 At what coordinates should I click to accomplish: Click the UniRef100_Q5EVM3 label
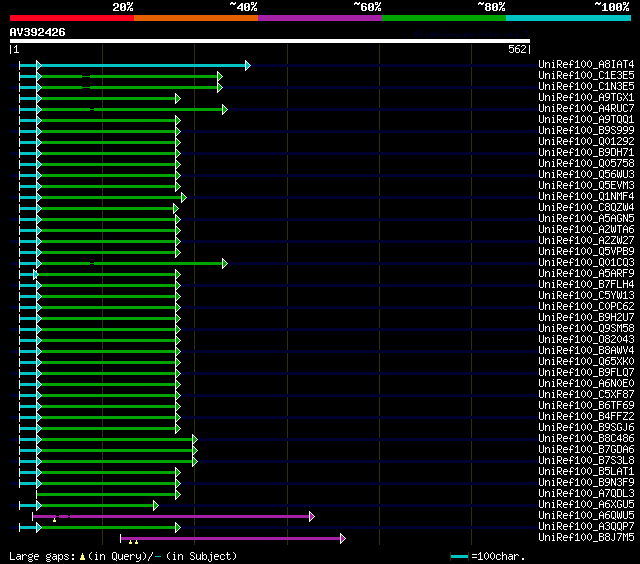(x=586, y=186)
